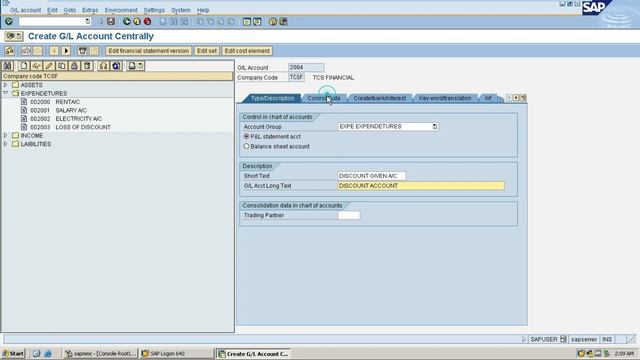The width and height of the screenshot is (640, 360).
Task: Click the Print icon in standard toolbar
Action: coord(163,21)
